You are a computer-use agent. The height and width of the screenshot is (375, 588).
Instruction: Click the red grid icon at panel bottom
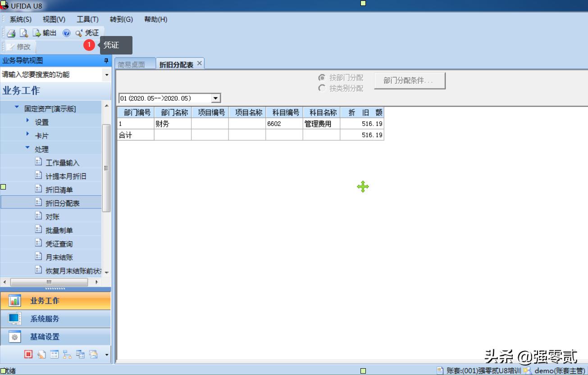pyautogui.click(x=28, y=354)
